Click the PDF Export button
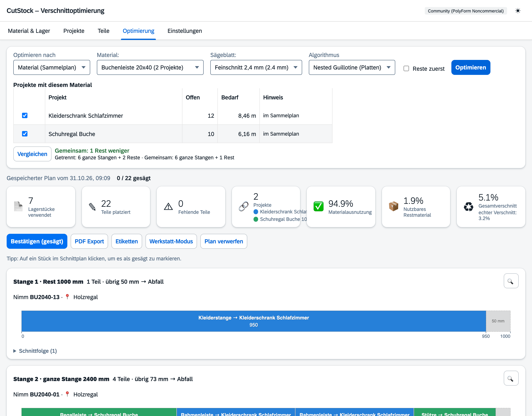Screen dimensions: 532x416 point(89,241)
